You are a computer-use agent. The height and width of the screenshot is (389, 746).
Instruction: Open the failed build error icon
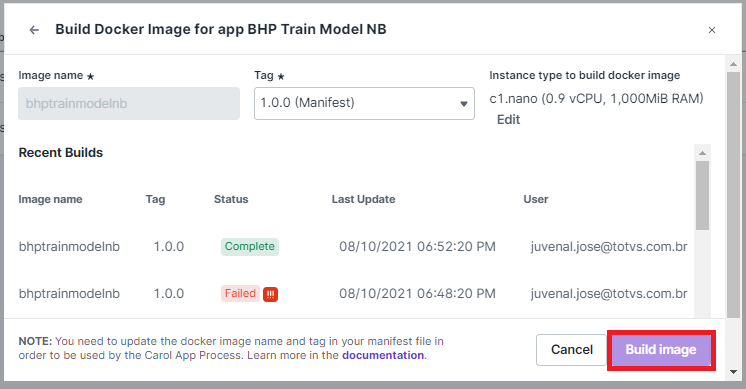click(x=270, y=294)
